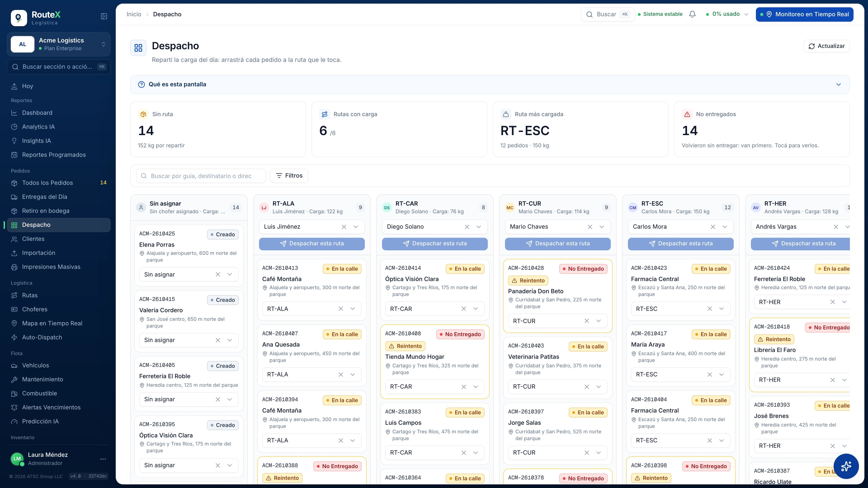Clear RT-ESC route on ACM-2610423 card
Image resolution: width=868 pixels, height=488 pixels.
coord(710,309)
